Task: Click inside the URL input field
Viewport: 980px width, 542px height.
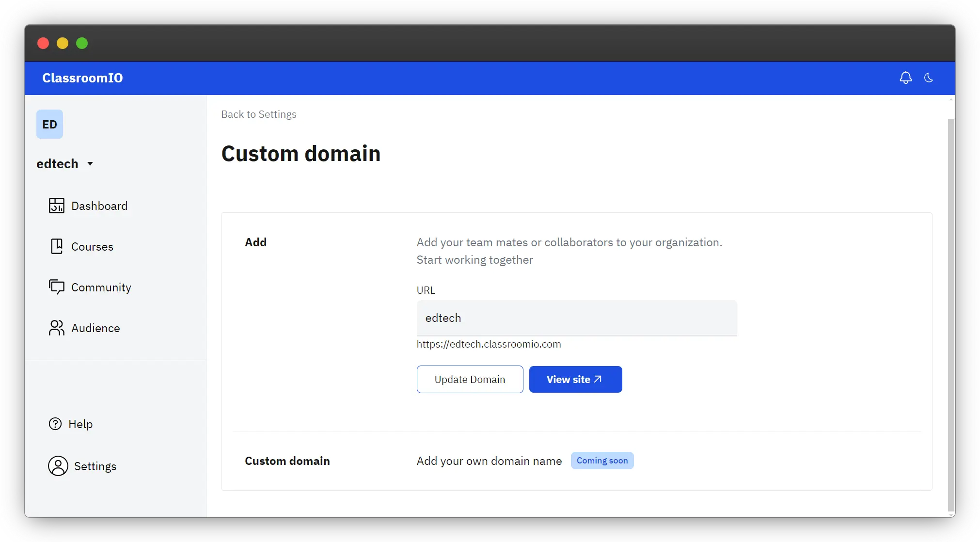Action: point(576,318)
